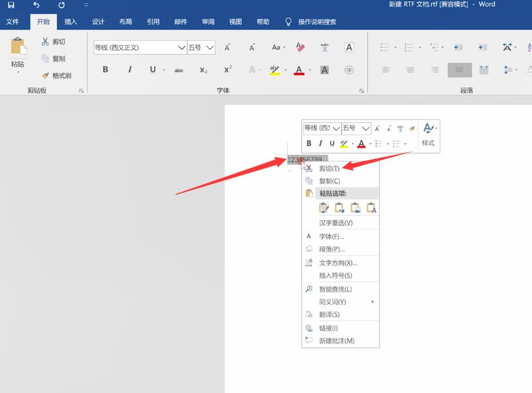Screen dimensions: 532x393
Task: Click ribbon 复制 copy button
Action: click(x=54, y=58)
